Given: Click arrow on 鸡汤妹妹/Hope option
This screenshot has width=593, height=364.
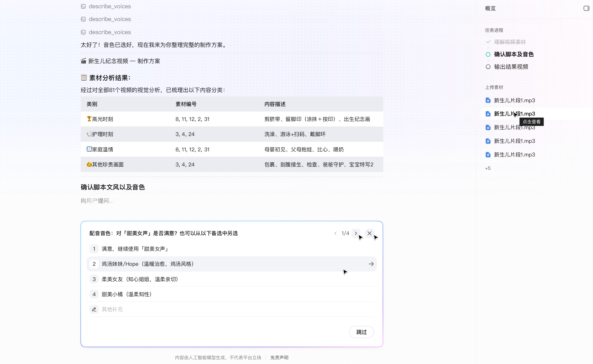Looking at the screenshot, I should (371, 264).
